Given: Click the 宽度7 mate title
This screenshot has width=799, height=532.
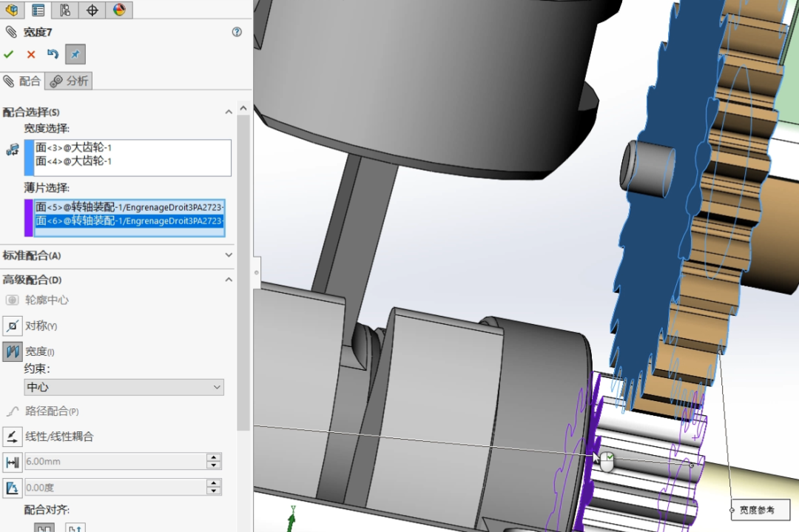Looking at the screenshot, I should click(38, 32).
